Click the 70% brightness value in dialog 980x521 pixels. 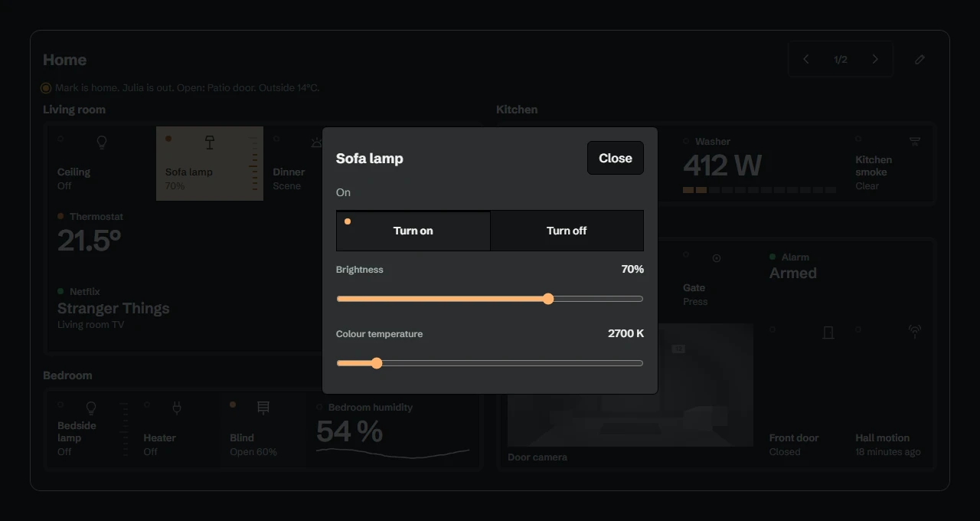coord(632,270)
